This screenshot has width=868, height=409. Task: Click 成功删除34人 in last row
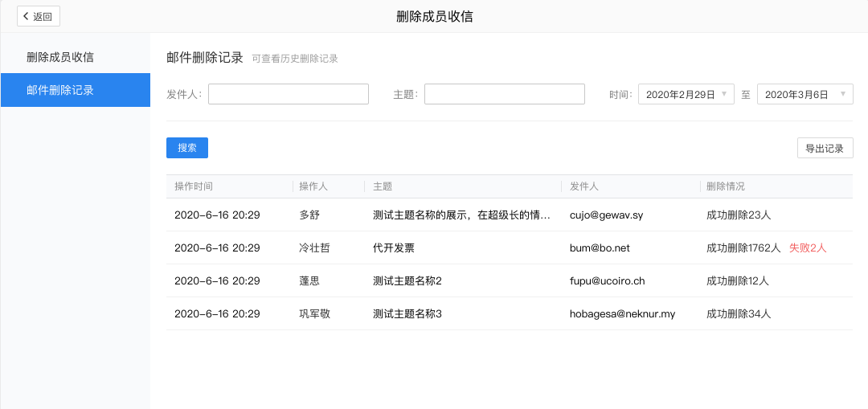(738, 314)
